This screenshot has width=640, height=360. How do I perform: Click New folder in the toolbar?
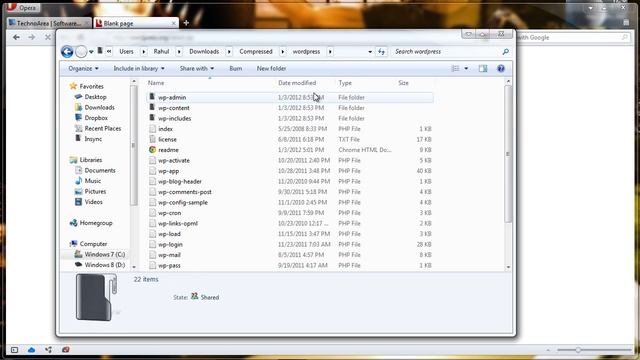(271, 69)
